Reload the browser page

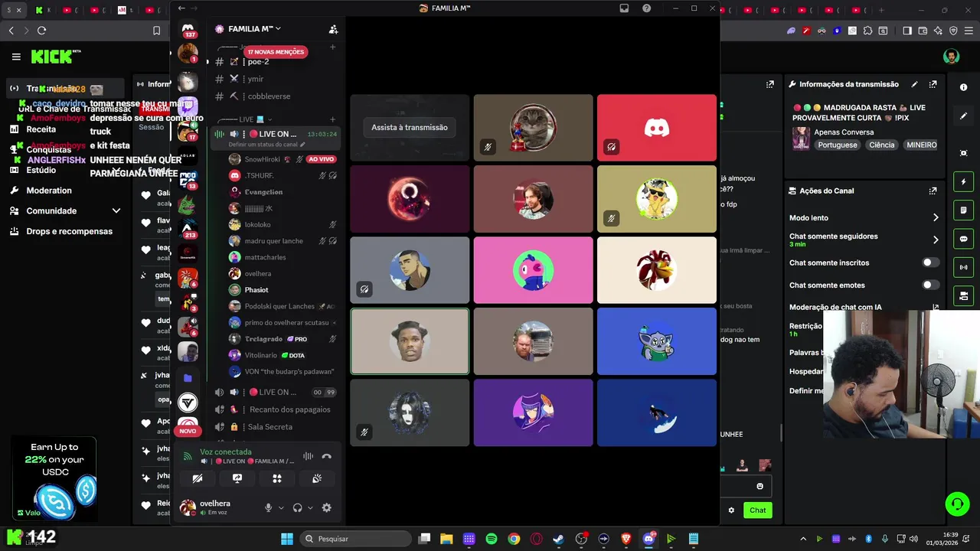click(41, 31)
